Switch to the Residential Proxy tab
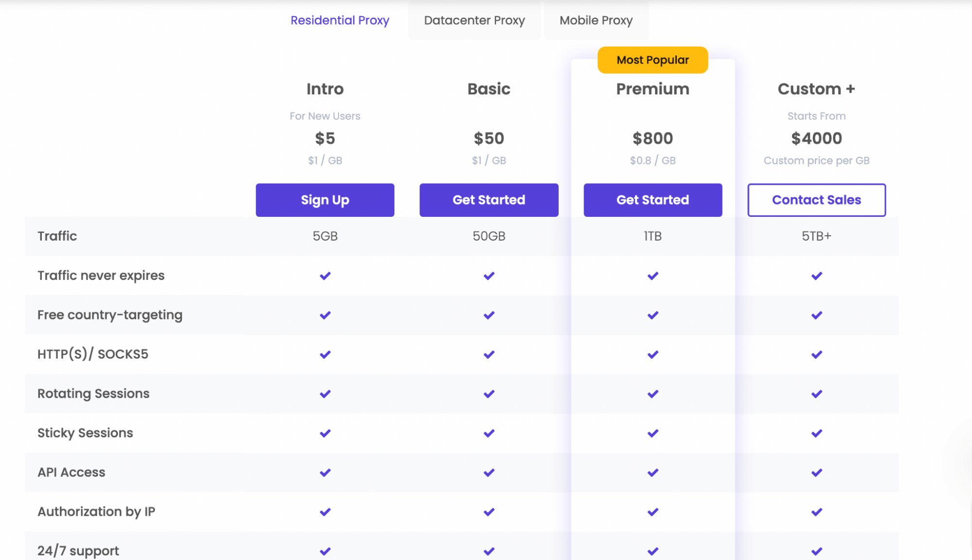Viewport: 972px width, 560px height. [340, 20]
